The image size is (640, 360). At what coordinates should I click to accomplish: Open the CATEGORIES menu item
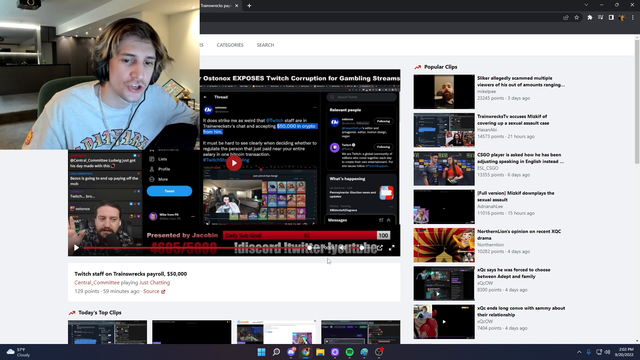pyautogui.click(x=230, y=45)
